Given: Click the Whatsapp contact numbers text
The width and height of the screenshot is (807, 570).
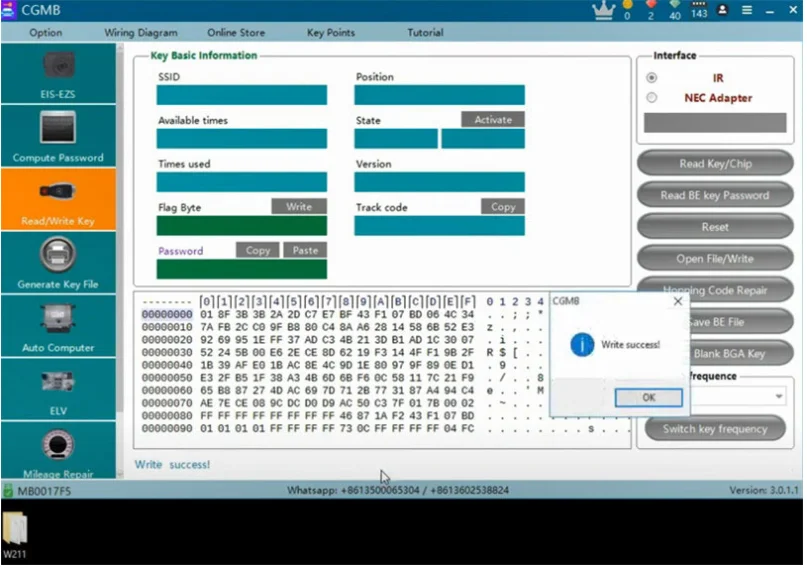Looking at the screenshot, I should click(x=398, y=490).
